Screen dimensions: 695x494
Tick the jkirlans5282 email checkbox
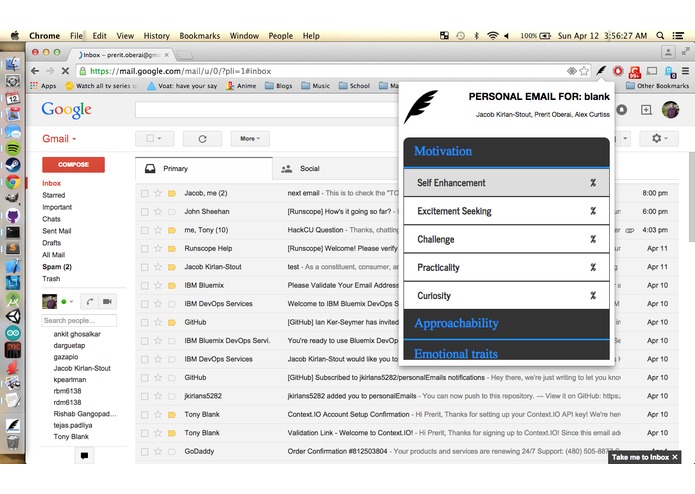pos(144,396)
